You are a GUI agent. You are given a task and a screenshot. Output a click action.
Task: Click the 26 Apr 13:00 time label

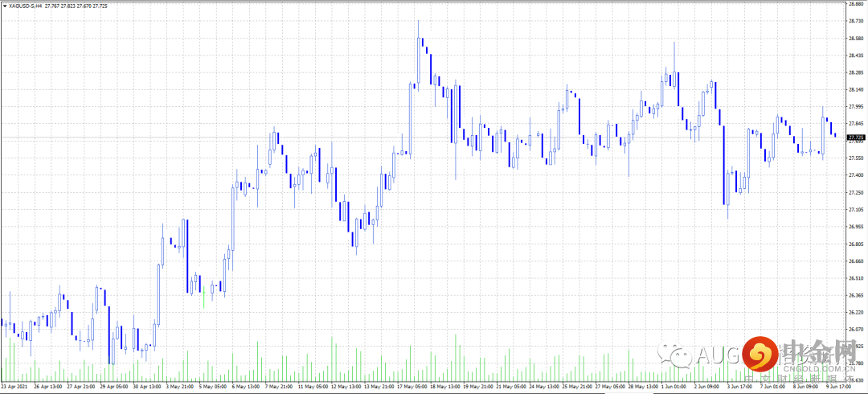(49, 385)
